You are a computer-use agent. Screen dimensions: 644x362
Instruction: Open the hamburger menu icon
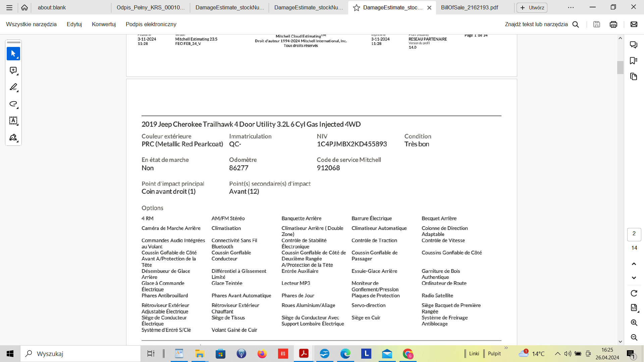9,7
